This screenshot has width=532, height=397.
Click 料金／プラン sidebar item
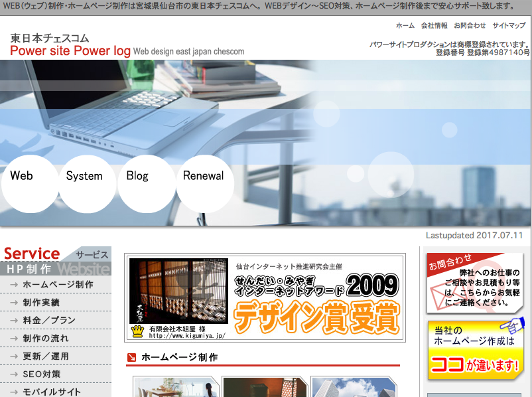(x=49, y=320)
